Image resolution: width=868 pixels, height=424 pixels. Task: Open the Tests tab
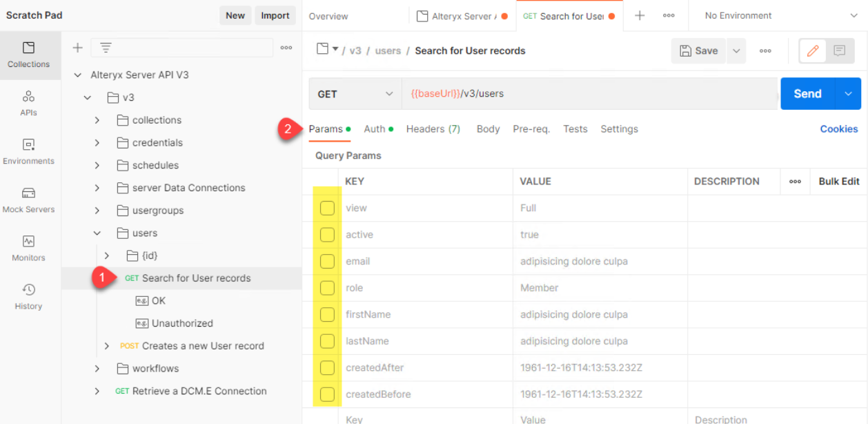pyautogui.click(x=575, y=128)
